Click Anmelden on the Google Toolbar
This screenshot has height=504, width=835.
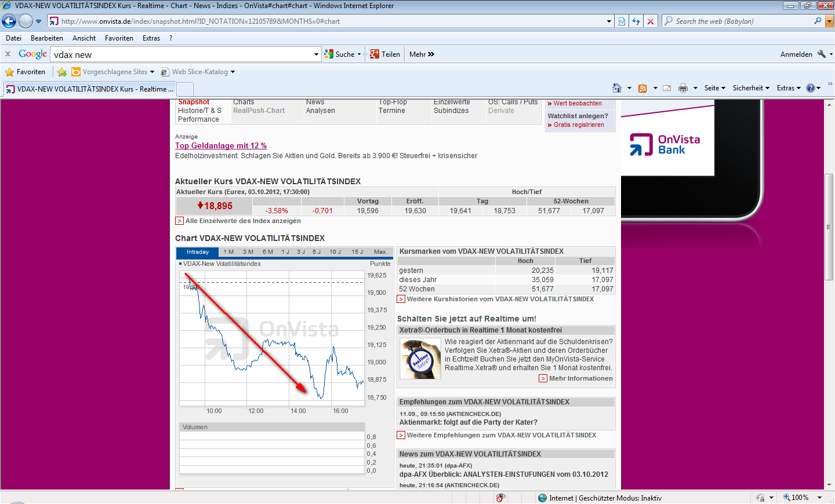coord(796,54)
